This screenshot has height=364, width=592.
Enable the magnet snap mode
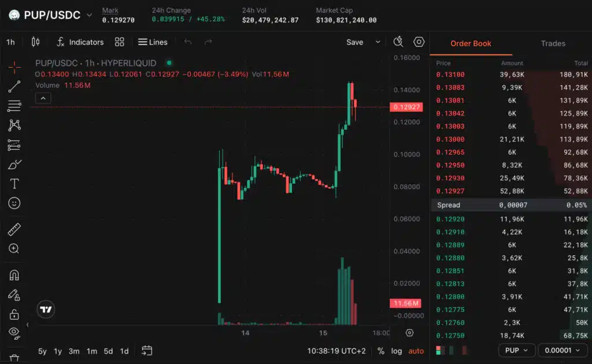[x=14, y=275]
